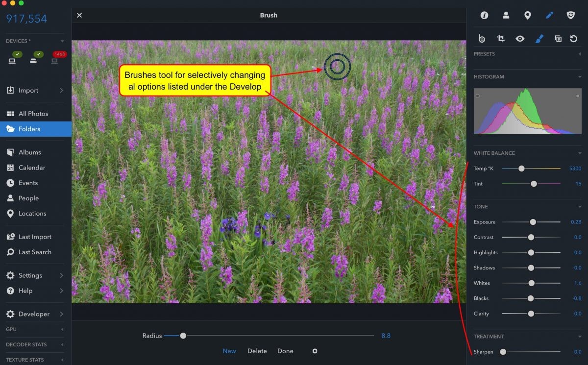Click the device with 1468 badge
The image size is (588, 365).
55,61
